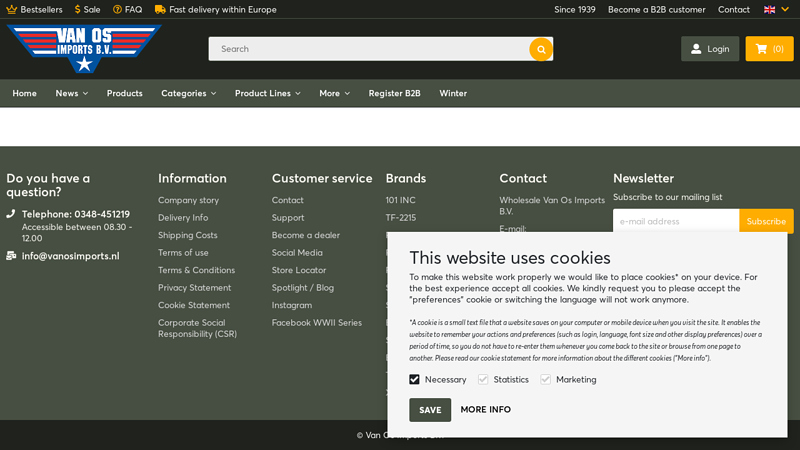Click the dollar Sale icon
The width and height of the screenshot is (800, 450).
pos(78,9)
